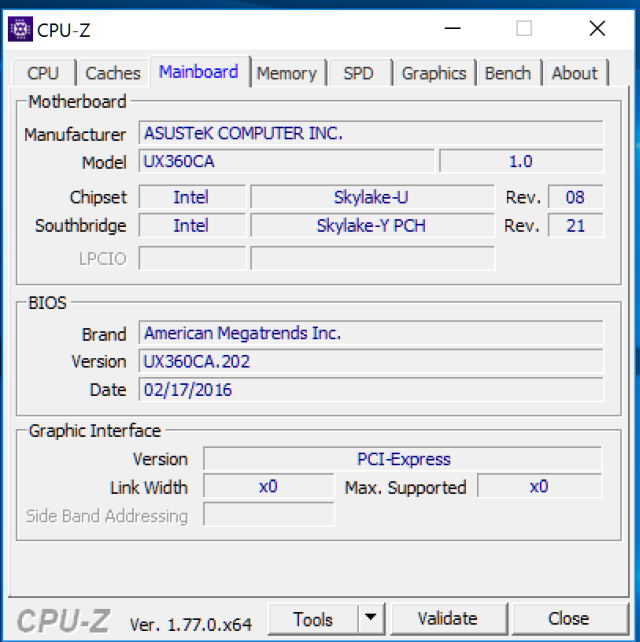Click the Chipset vendor Intel field
This screenshot has width=640, height=642.
[192, 197]
